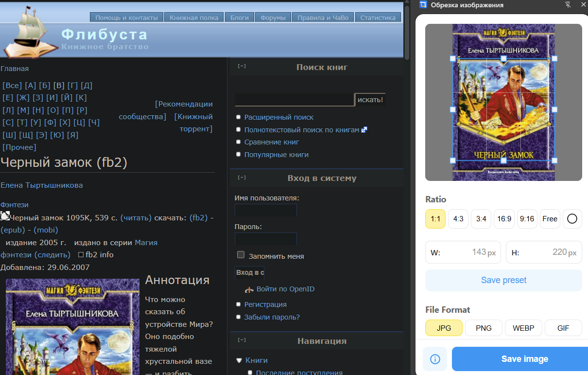588x375 pixels.
Task: Select the circle crop shape icon
Action: coord(572,219)
